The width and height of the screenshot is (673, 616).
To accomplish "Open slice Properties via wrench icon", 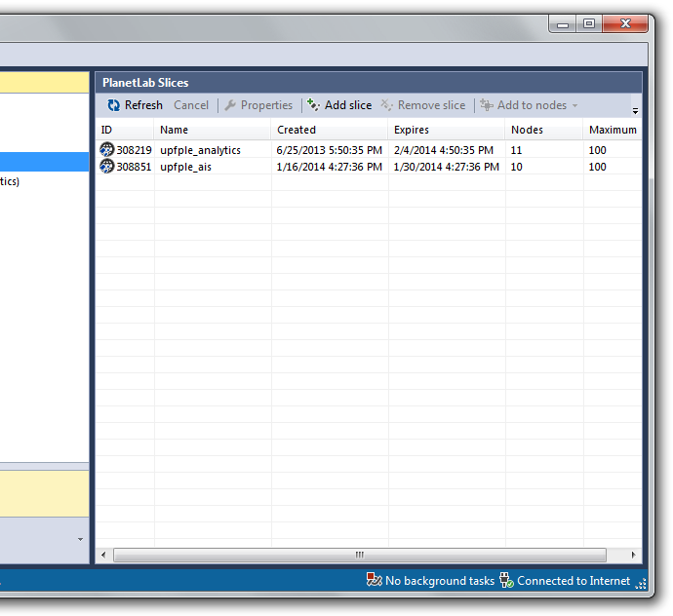I will [x=230, y=105].
